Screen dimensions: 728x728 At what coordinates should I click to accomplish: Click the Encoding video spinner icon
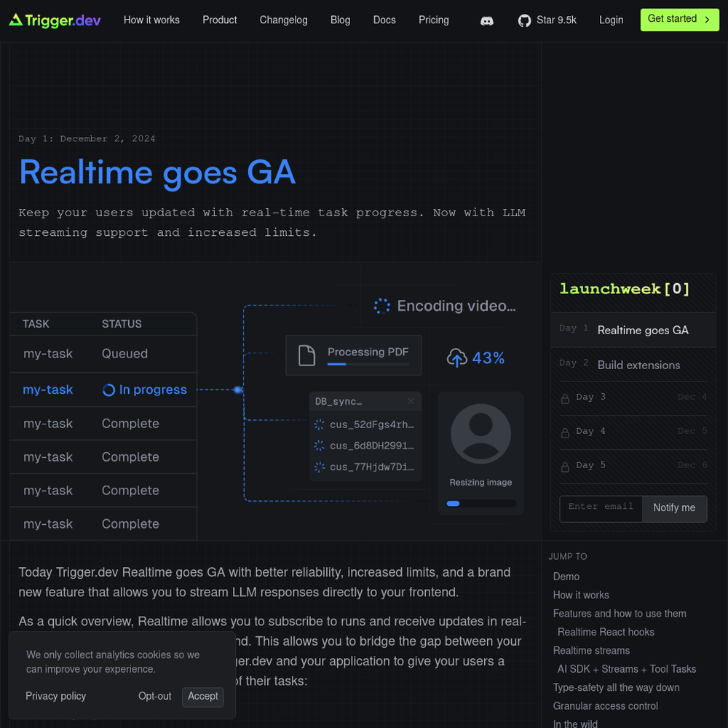381,306
